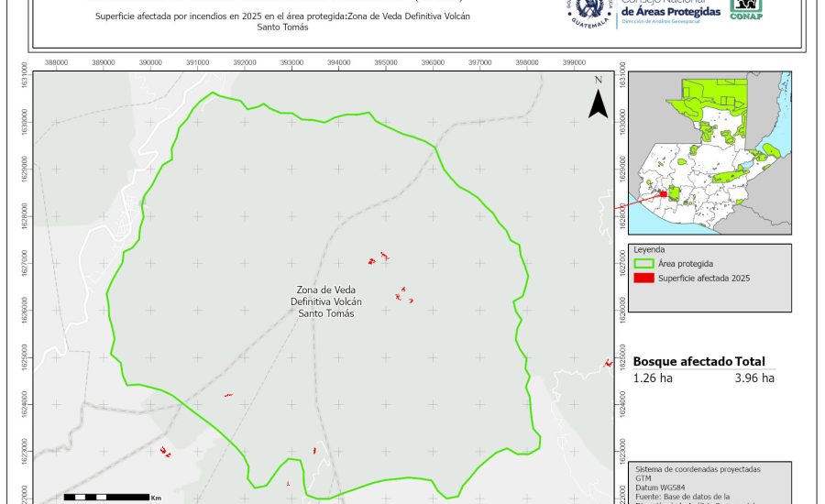The height and width of the screenshot is (504, 825).
Task: Click the 3.96 ha total value
Action: pyautogui.click(x=754, y=378)
